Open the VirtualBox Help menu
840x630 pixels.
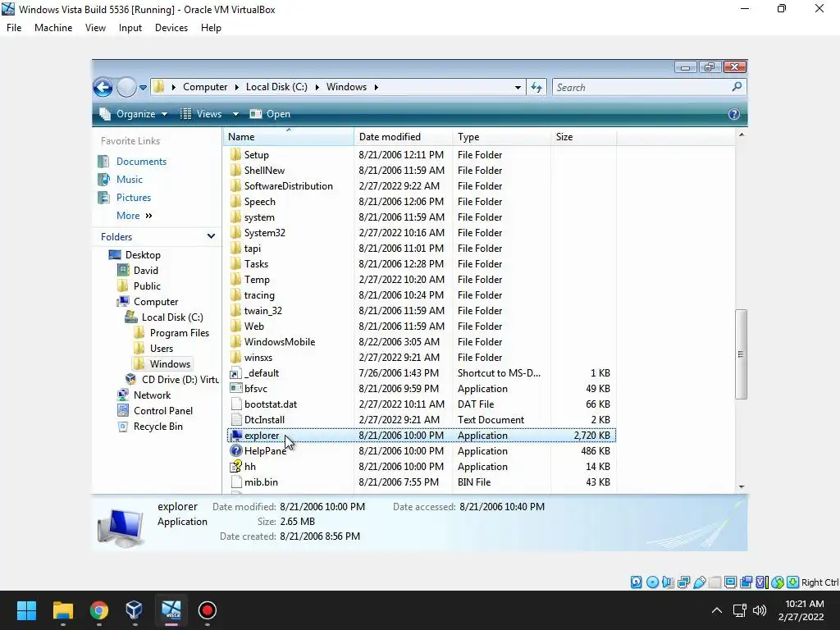pos(211,28)
